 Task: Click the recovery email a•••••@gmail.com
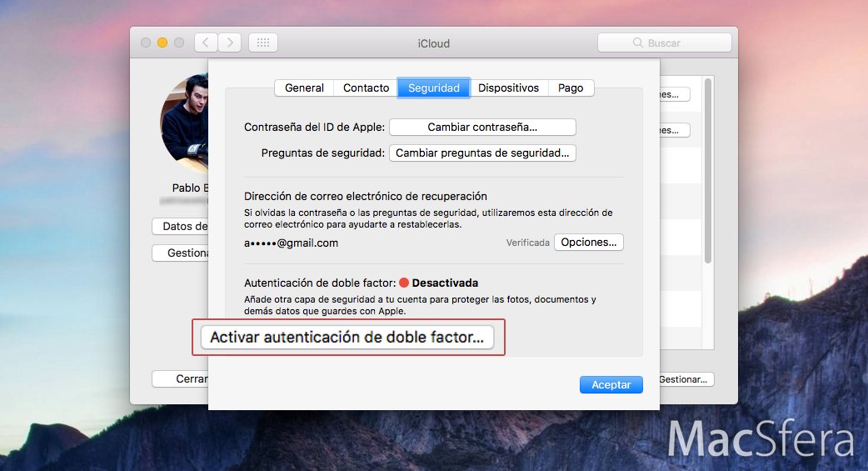[292, 243]
